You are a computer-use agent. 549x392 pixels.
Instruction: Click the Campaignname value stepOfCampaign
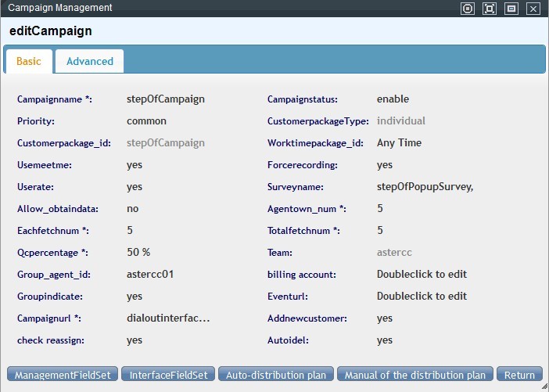tap(166, 99)
